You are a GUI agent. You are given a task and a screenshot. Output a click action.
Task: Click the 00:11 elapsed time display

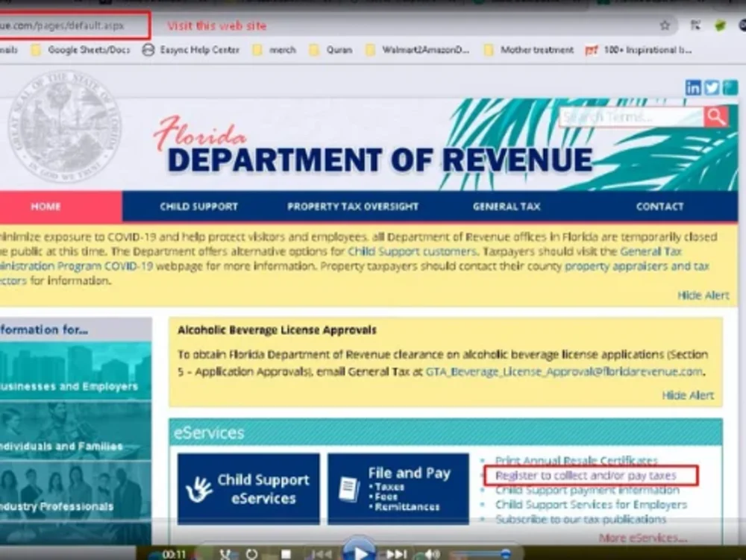coord(174,554)
